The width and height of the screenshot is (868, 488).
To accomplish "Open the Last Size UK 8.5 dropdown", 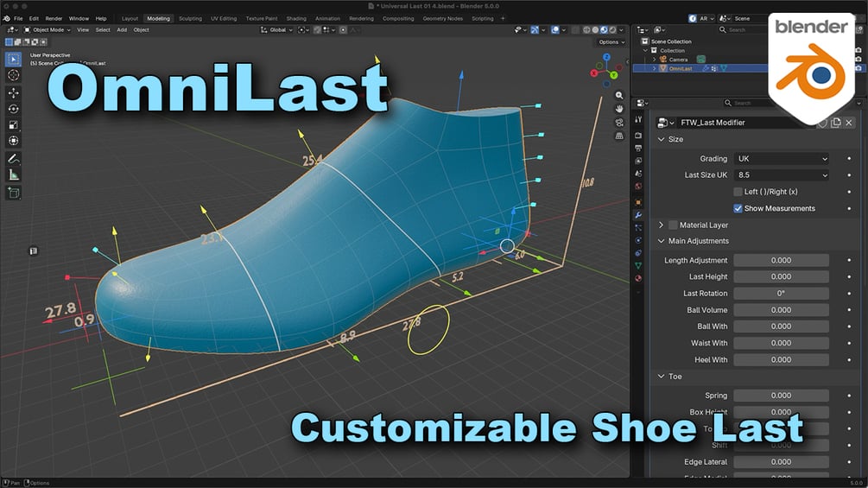I will point(781,174).
